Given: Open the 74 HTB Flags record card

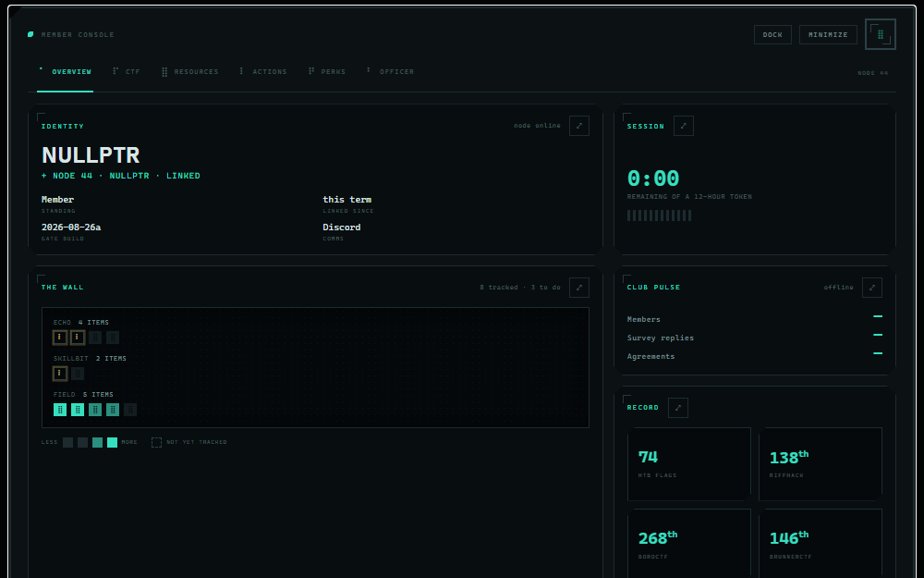Looking at the screenshot, I should click(x=689, y=464).
